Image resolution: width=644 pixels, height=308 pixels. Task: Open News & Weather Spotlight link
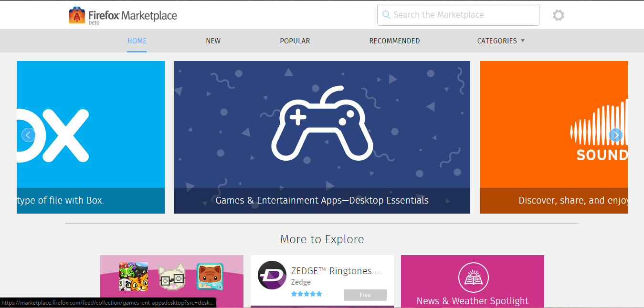(473, 301)
